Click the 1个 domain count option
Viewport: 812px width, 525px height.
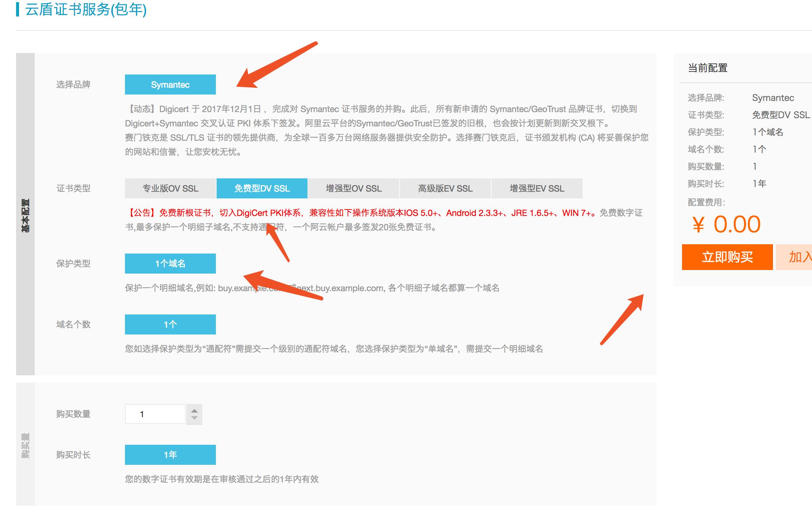pyautogui.click(x=170, y=324)
